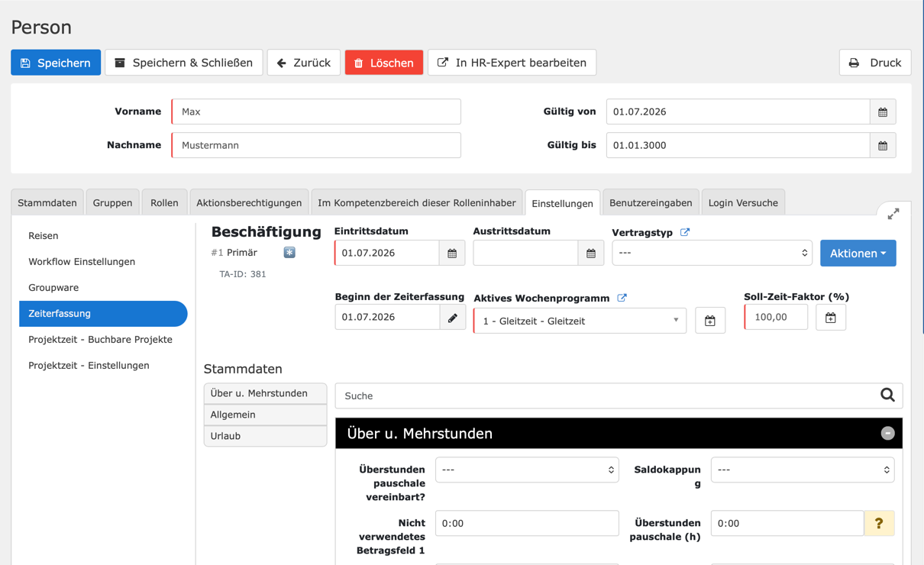
Task: Click the Zurück button
Action: click(304, 63)
